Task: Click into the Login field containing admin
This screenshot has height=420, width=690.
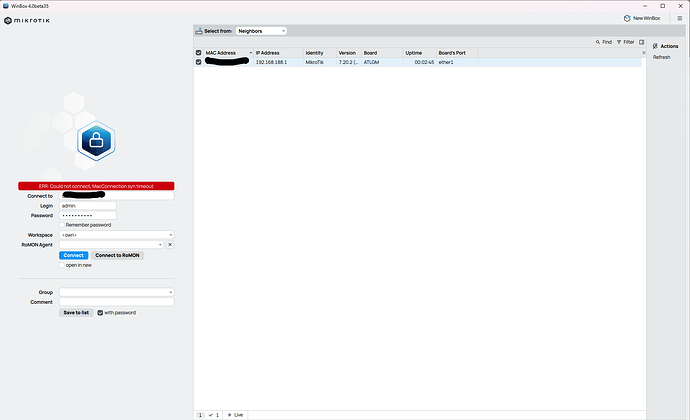Action: click(88, 206)
